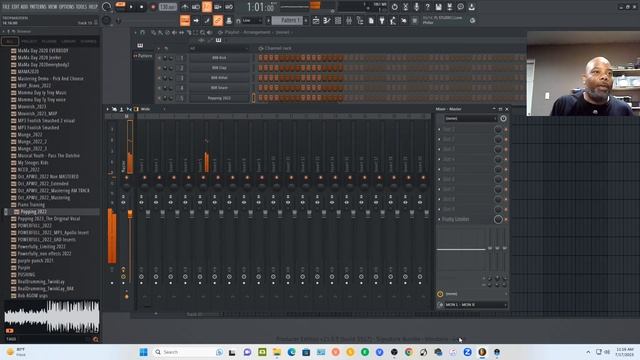Click the floppy disk save icon
Image resolution: width=640 pixels, height=360 pixels.
pos(438,7)
